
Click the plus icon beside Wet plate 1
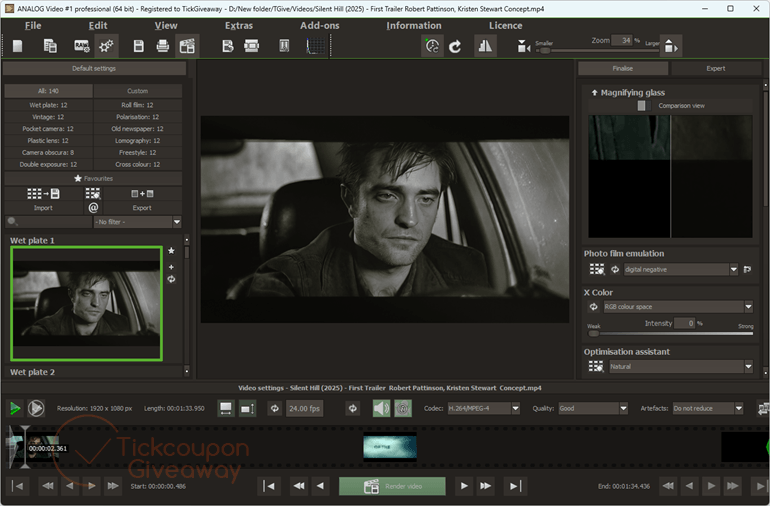pyautogui.click(x=171, y=267)
